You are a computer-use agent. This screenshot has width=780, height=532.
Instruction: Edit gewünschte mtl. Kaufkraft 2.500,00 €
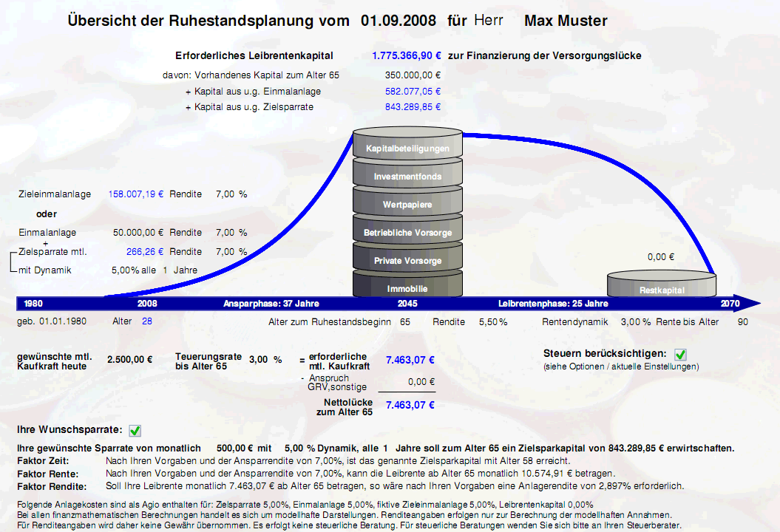click(x=130, y=360)
